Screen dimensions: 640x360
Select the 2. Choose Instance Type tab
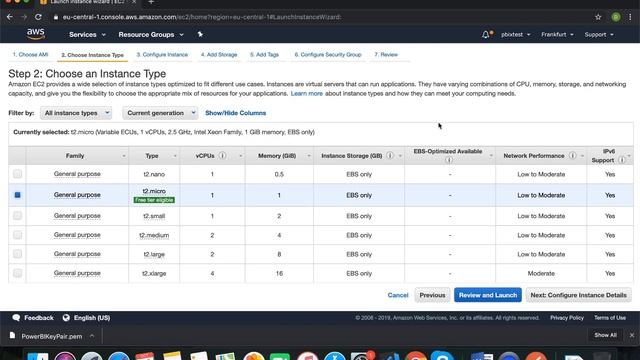[92, 55]
